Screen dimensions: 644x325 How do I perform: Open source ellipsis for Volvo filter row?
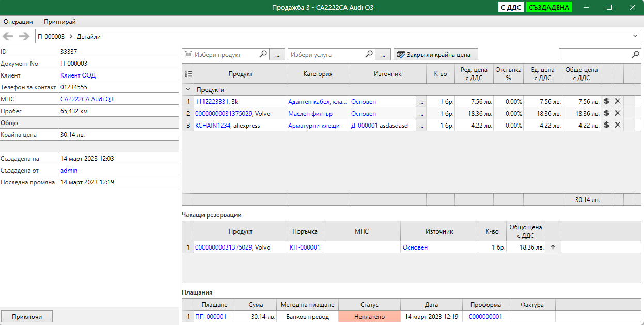pos(421,113)
